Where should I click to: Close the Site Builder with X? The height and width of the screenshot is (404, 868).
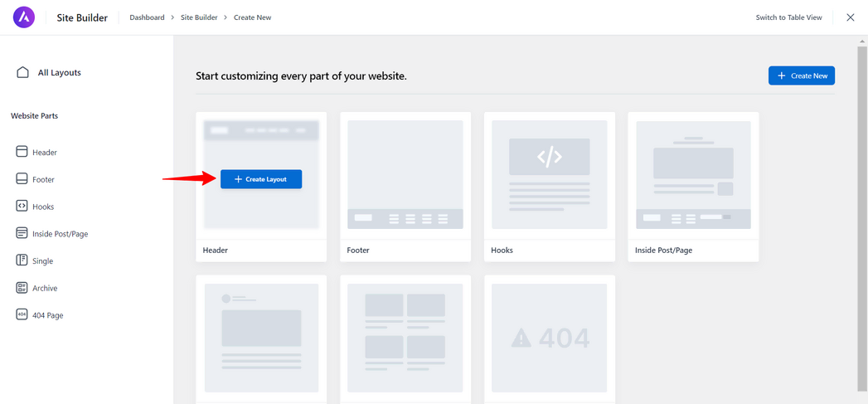[x=850, y=17]
